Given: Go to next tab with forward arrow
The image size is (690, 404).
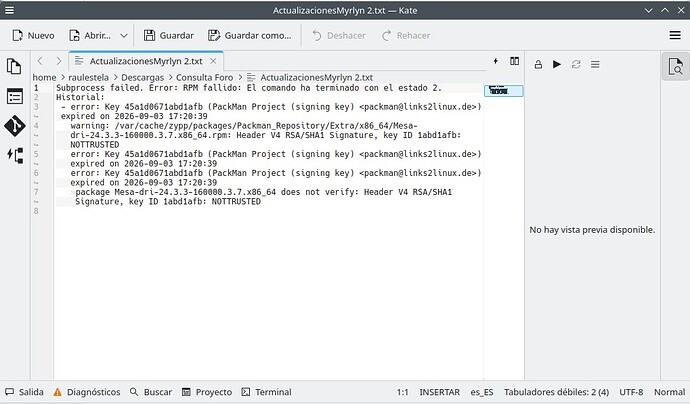Looking at the screenshot, I should pos(58,61).
